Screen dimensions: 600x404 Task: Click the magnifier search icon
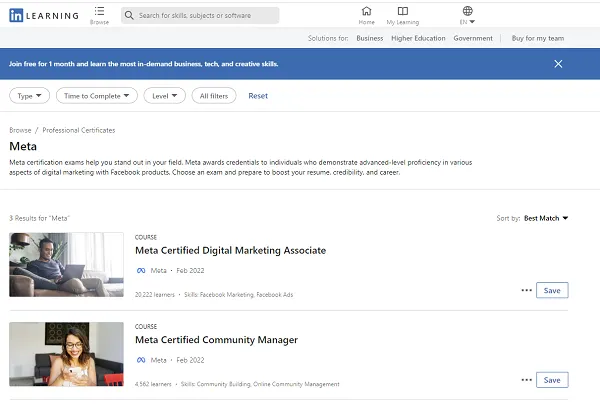coord(129,15)
